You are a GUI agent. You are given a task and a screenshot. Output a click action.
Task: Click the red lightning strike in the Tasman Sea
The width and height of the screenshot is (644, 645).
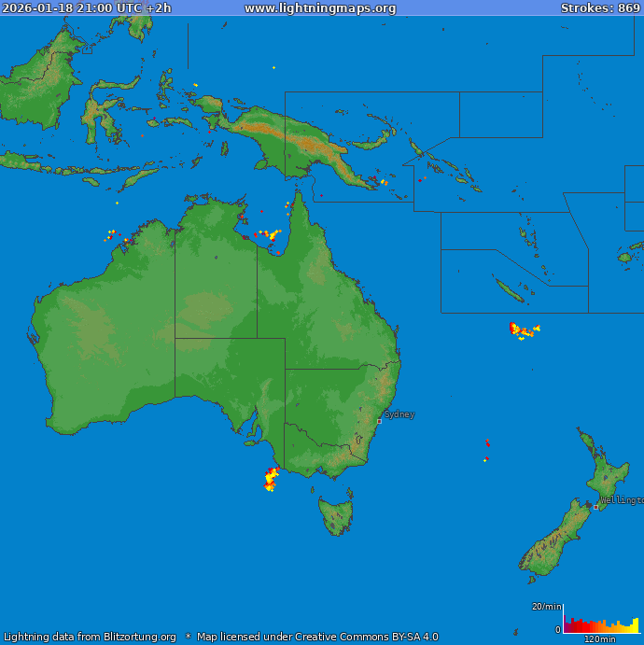487,442
